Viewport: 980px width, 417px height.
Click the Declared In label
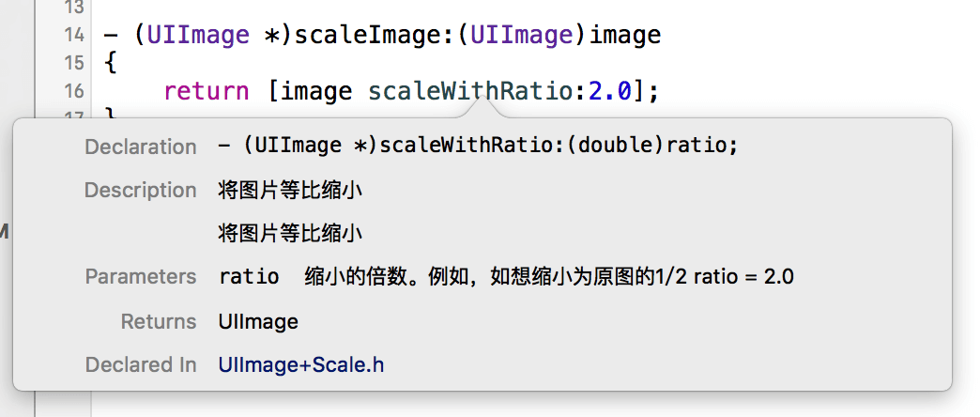click(141, 364)
